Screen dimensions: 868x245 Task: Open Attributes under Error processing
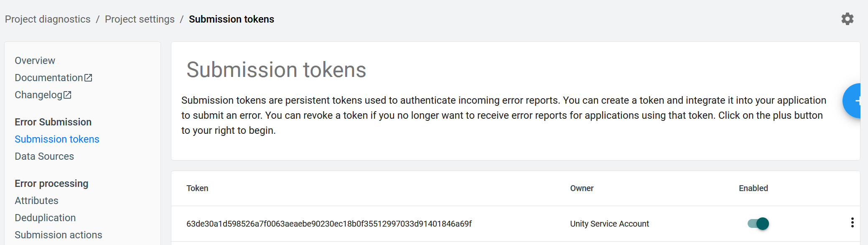click(36, 201)
